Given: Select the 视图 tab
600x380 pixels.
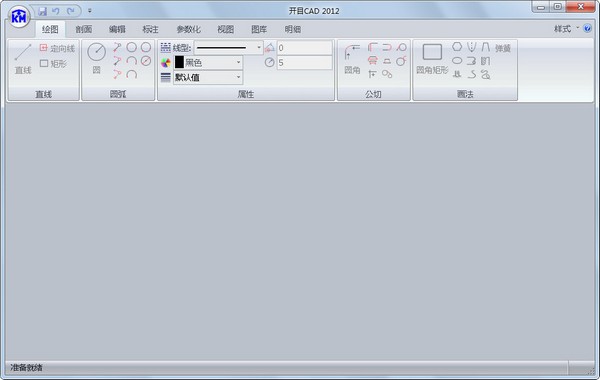Looking at the screenshot, I should (x=225, y=29).
